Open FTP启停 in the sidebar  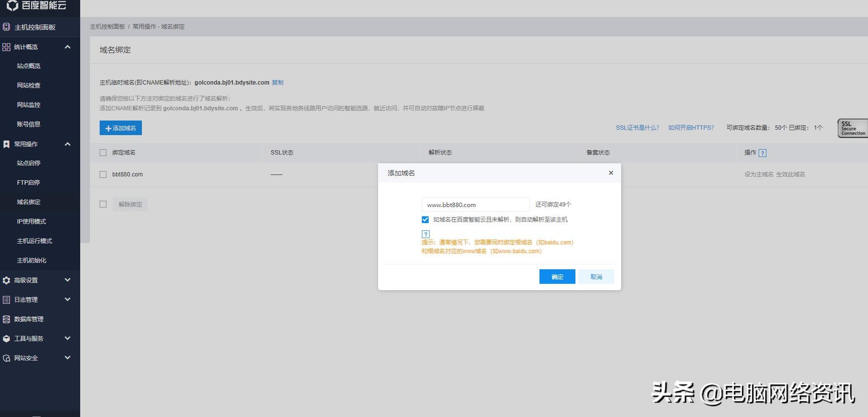28,183
